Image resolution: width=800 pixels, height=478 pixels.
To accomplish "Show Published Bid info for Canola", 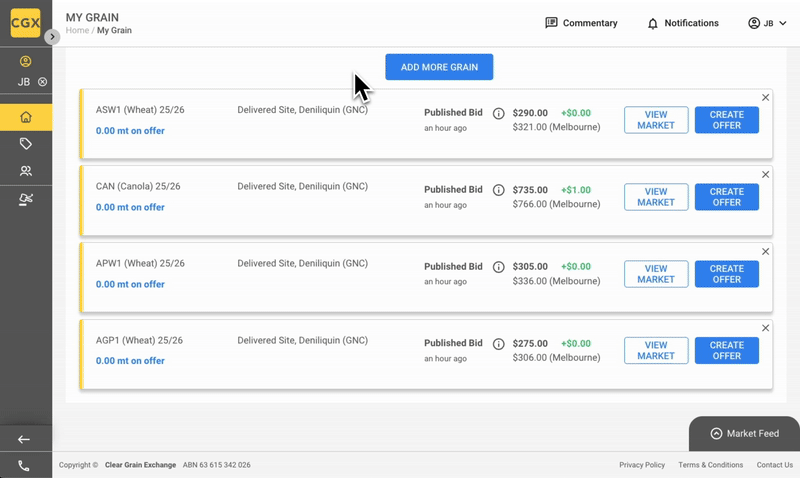I will click(498, 190).
